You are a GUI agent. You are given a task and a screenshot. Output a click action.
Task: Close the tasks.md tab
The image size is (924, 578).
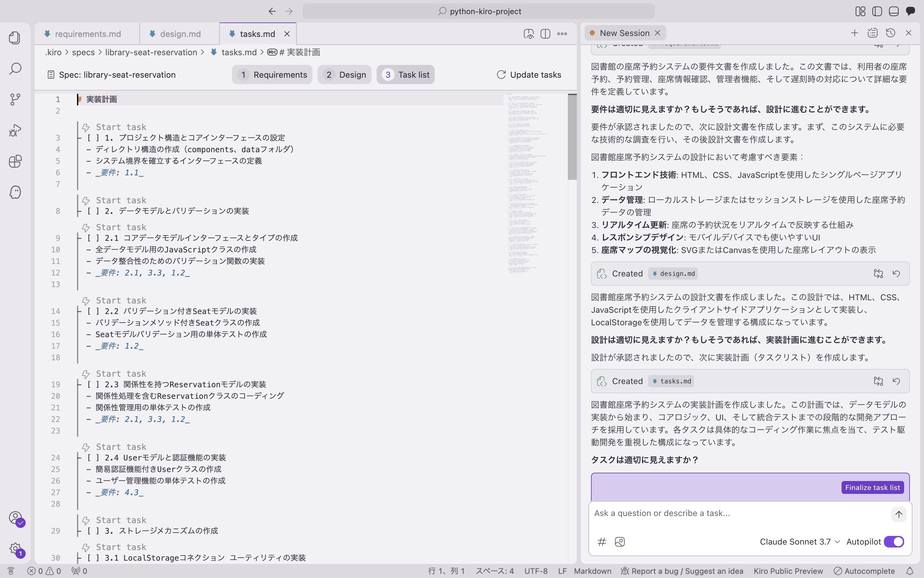click(287, 34)
